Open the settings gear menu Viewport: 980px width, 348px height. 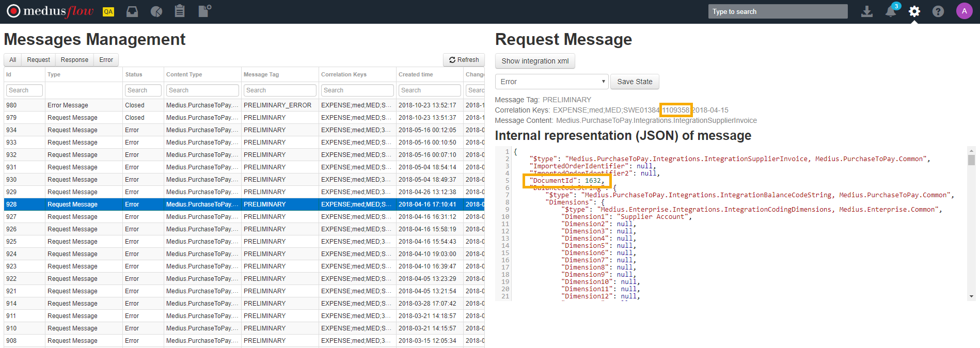[914, 11]
